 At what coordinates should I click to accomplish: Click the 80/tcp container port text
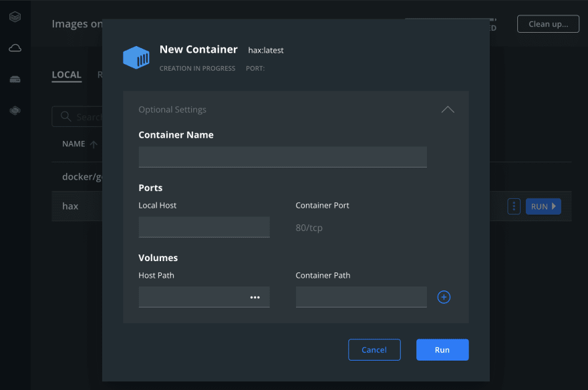click(309, 228)
